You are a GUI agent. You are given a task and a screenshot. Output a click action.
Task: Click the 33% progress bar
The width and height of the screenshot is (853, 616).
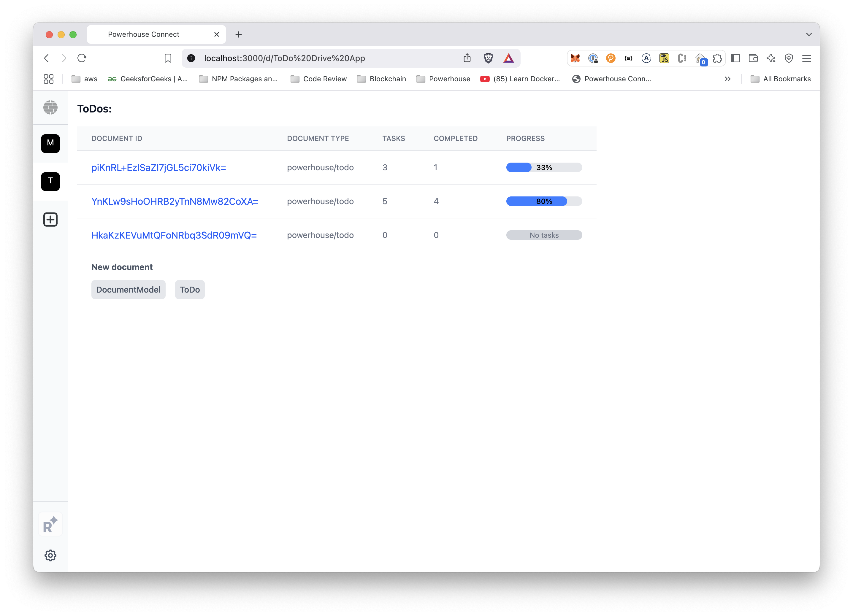click(544, 167)
